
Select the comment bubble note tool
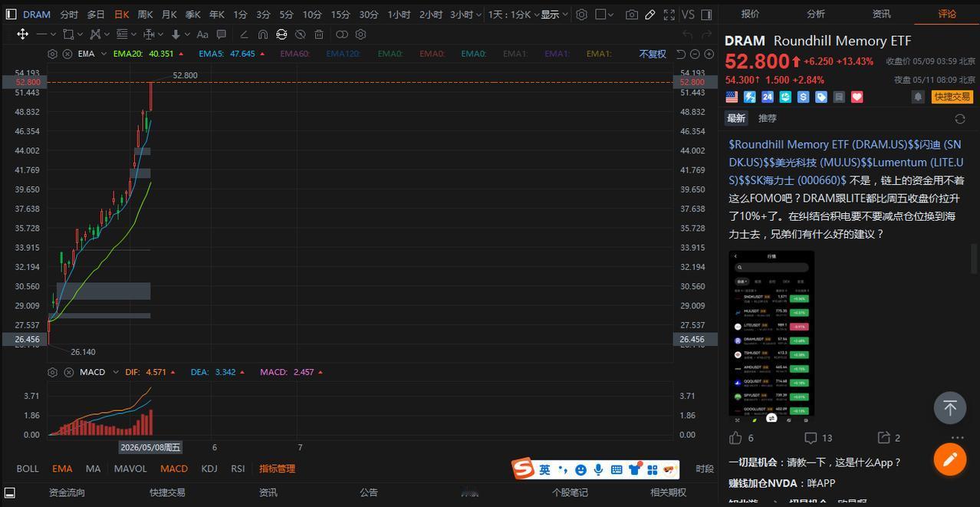[222, 34]
